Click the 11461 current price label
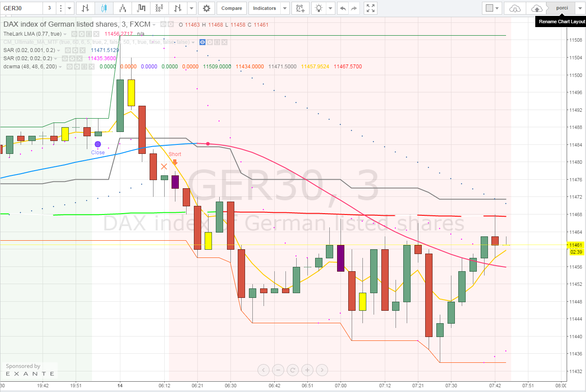 pyautogui.click(x=576, y=245)
